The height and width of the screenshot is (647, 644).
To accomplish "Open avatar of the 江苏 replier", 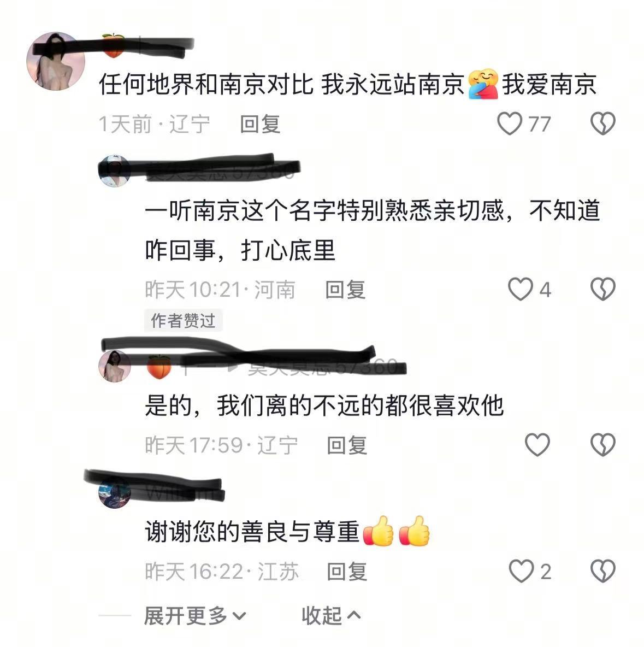I will (x=114, y=492).
